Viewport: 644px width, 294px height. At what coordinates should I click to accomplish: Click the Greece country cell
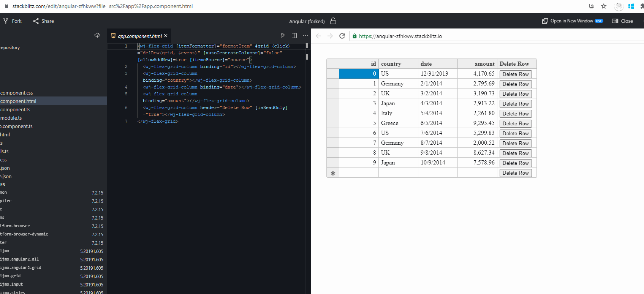click(x=398, y=123)
